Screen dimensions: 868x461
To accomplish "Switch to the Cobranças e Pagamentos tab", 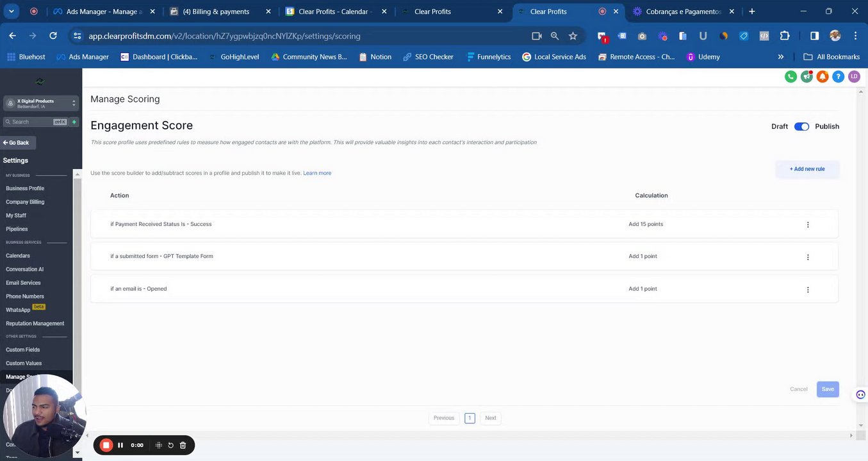I will click(683, 12).
